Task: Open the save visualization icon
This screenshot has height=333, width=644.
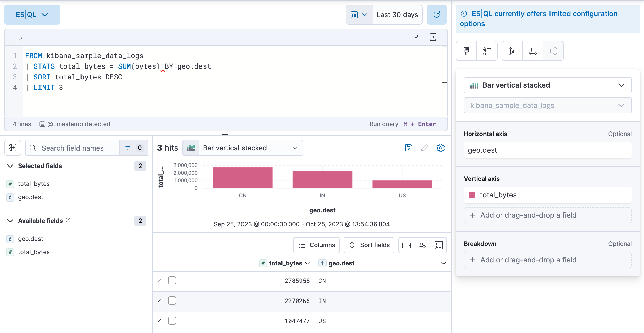Action: pyautogui.click(x=408, y=148)
